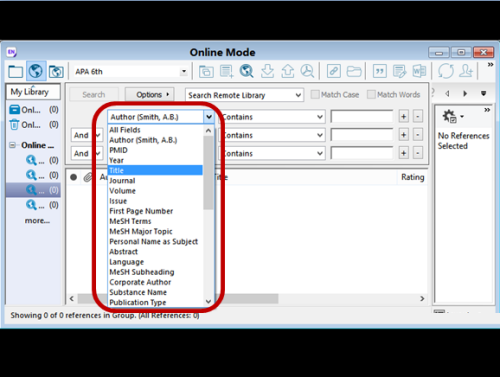Enable the Match Case checkbox
This screenshot has height=377, width=500.
click(x=315, y=95)
